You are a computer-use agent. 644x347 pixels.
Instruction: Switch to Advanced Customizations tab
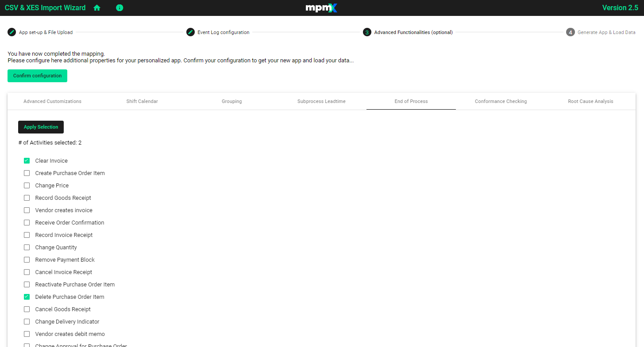pyautogui.click(x=52, y=101)
